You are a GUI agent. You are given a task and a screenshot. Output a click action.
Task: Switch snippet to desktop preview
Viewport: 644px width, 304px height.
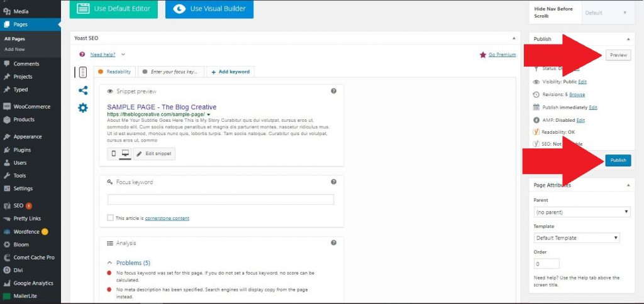tap(125, 154)
